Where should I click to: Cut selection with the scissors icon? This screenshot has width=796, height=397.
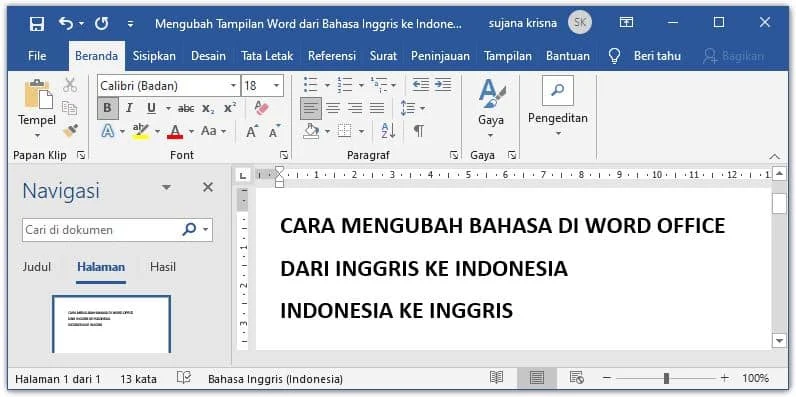[70, 85]
